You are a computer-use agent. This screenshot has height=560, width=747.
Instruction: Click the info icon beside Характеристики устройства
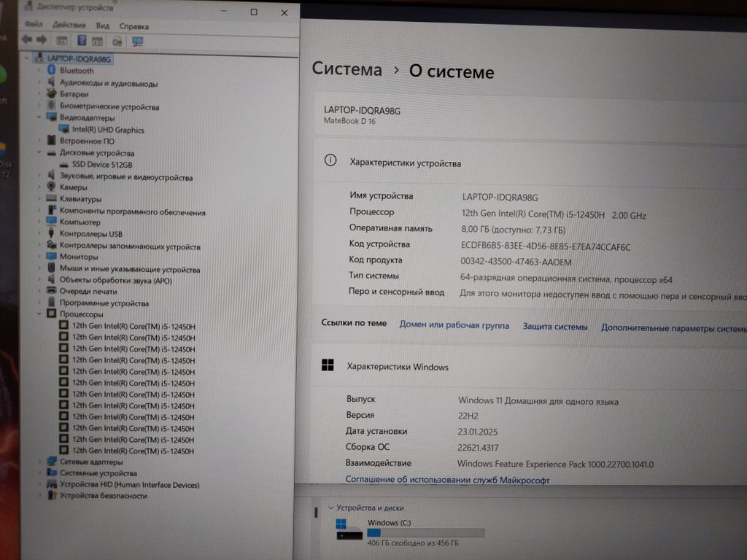[330, 160]
